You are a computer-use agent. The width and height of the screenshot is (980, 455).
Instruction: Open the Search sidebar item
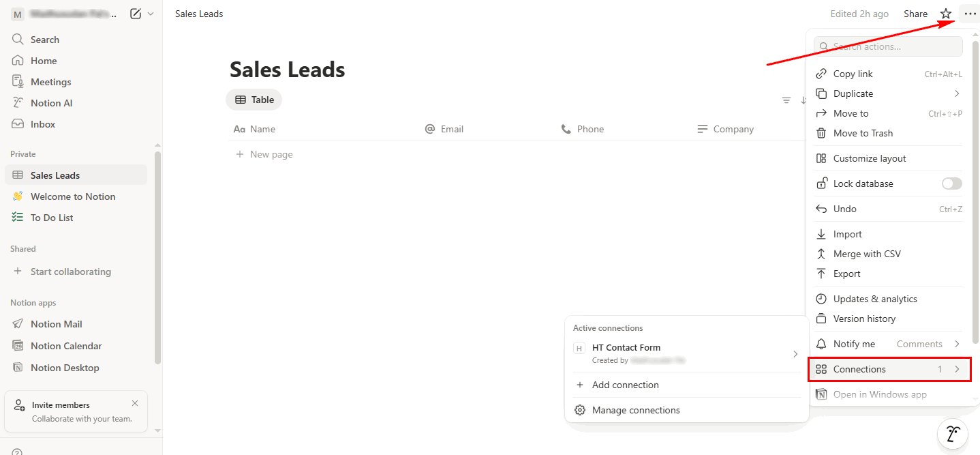point(45,39)
